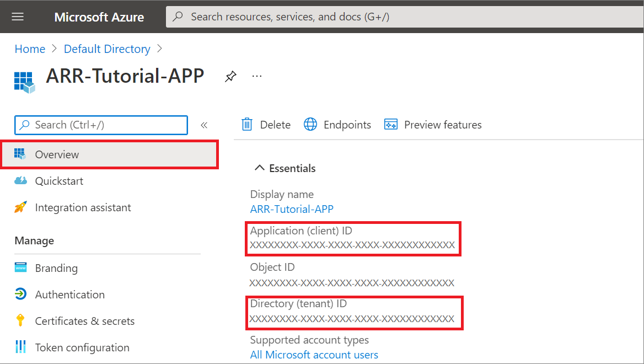
Task: Click the Display name label
Action: tap(282, 194)
